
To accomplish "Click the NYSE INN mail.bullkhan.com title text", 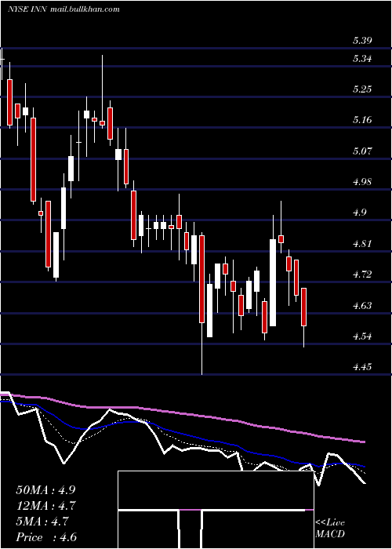I will click(x=64, y=9).
